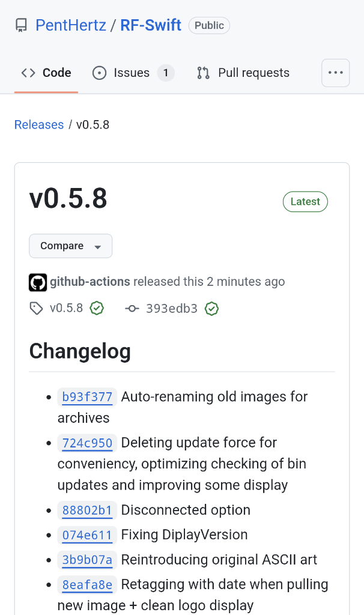Click the github-actions avatar icon
The width and height of the screenshot is (364, 615).
38,282
